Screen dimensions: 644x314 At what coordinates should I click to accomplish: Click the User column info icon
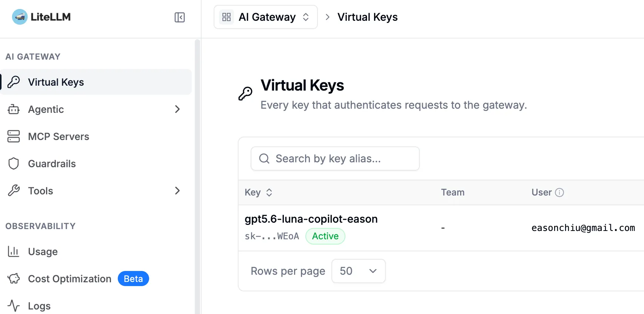tap(559, 192)
